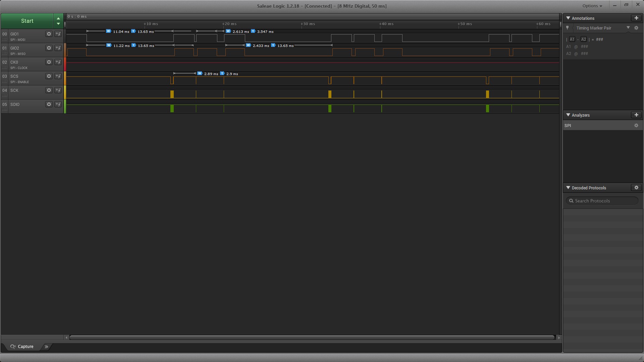
Task: Click the GIO2 channel name label
Action: click(14, 48)
